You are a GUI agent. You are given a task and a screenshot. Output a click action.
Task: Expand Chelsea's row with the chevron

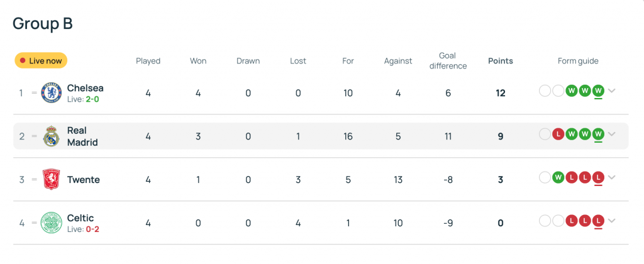coord(612,91)
